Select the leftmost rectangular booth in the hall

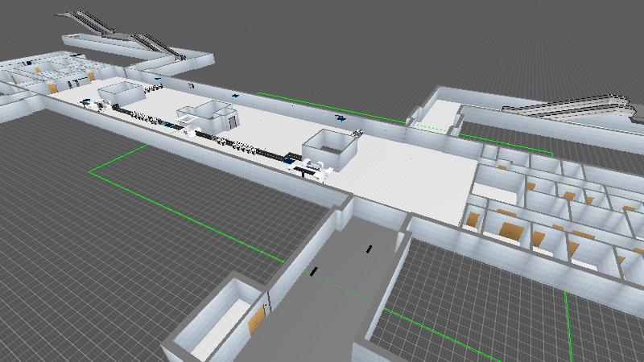[119, 91]
